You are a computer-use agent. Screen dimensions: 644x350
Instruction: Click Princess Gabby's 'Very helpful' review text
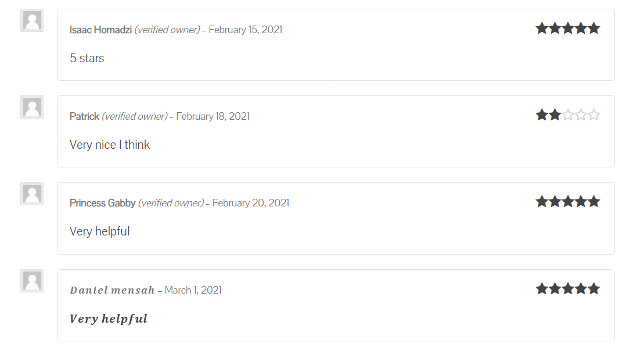coord(99,231)
